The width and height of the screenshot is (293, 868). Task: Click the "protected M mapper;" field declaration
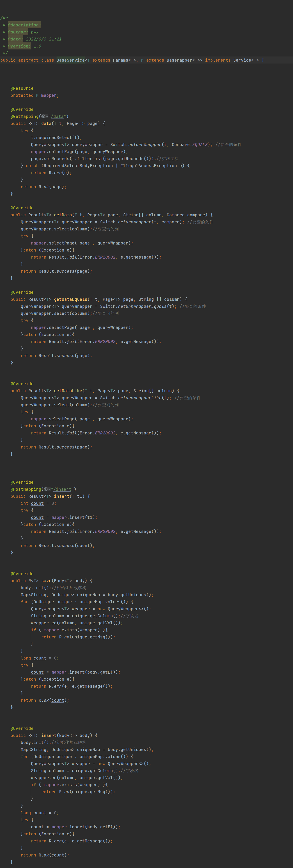[35, 95]
